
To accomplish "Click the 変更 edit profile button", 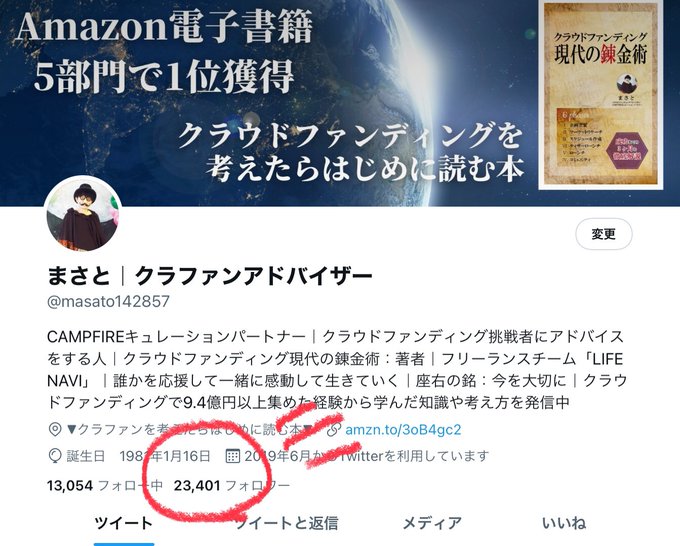I will [x=603, y=234].
